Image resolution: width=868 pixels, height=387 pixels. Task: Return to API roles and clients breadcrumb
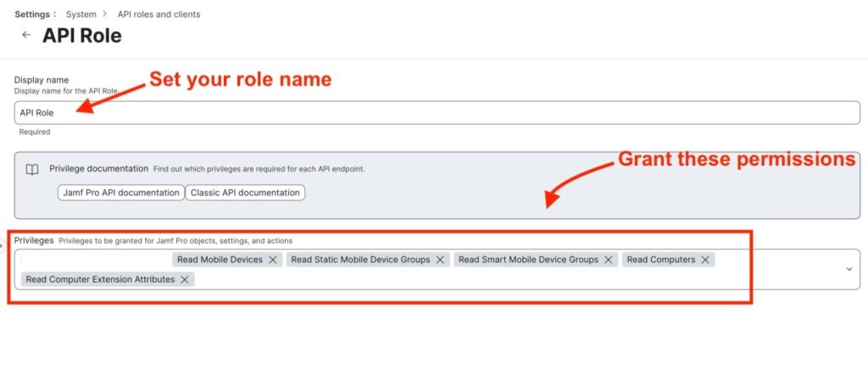click(159, 14)
